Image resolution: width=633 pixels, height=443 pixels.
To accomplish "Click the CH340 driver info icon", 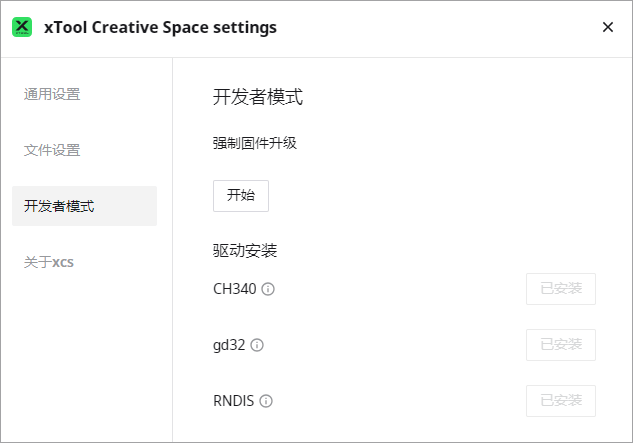I will click(268, 289).
